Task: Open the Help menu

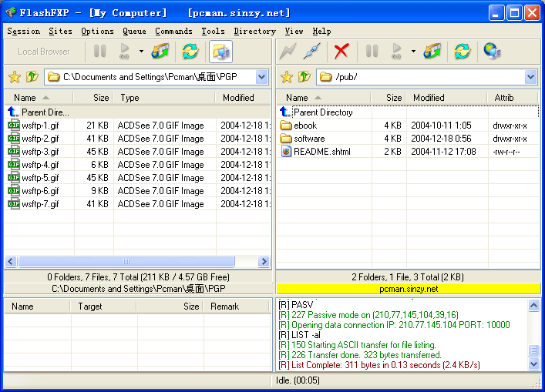Action: [x=321, y=32]
